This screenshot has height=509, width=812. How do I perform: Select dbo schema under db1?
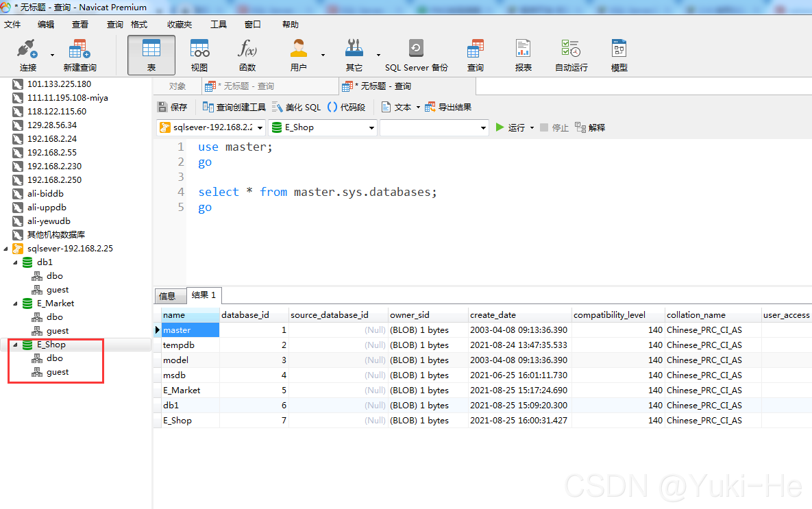(x=54, y=276)
